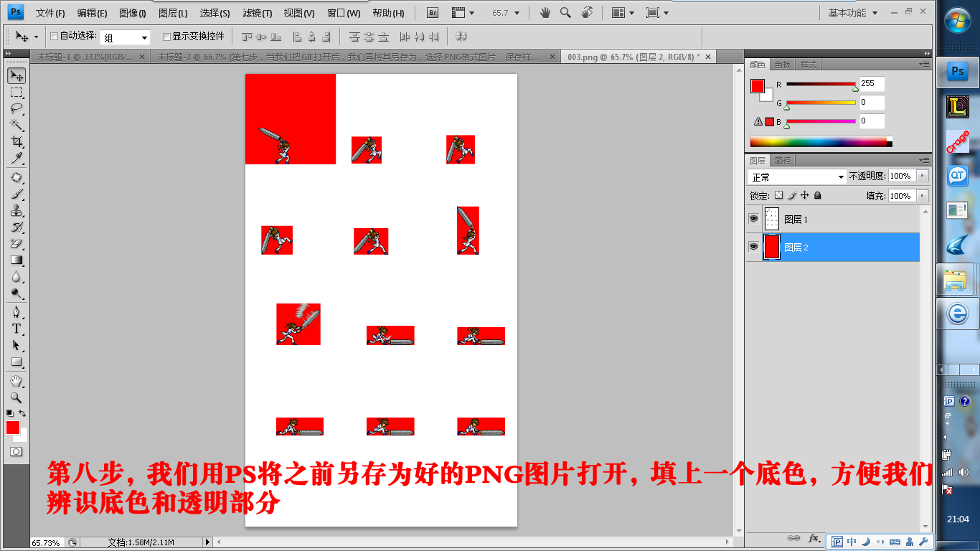Swap foreground and background colors
Screen dimensions: 980x551
click(22, 413)
